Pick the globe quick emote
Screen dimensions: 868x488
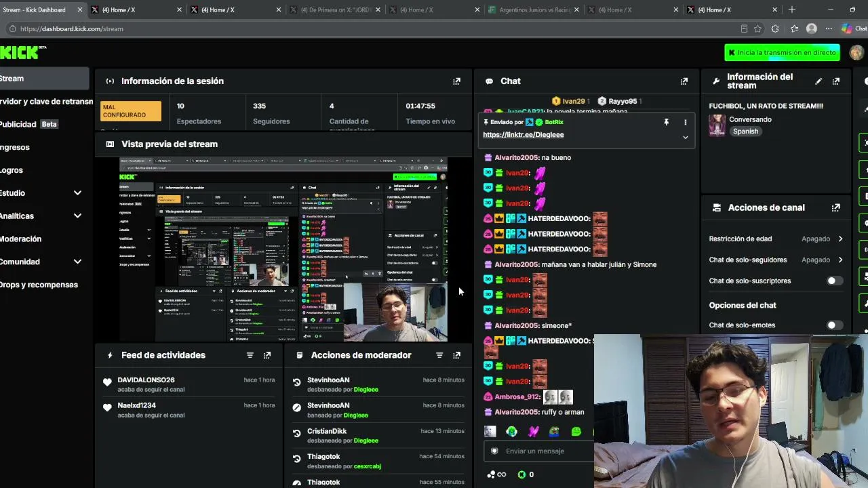pos(512,431)
